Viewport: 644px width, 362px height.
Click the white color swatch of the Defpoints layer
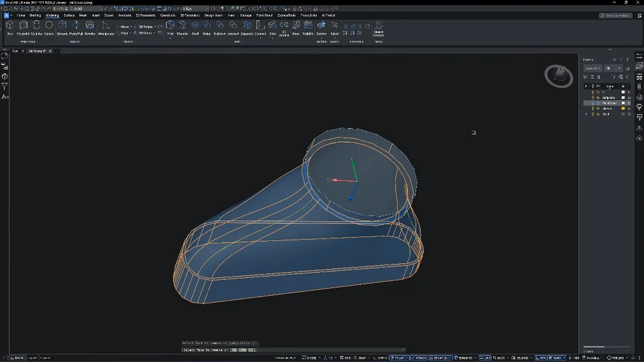[x=623, y=98]
